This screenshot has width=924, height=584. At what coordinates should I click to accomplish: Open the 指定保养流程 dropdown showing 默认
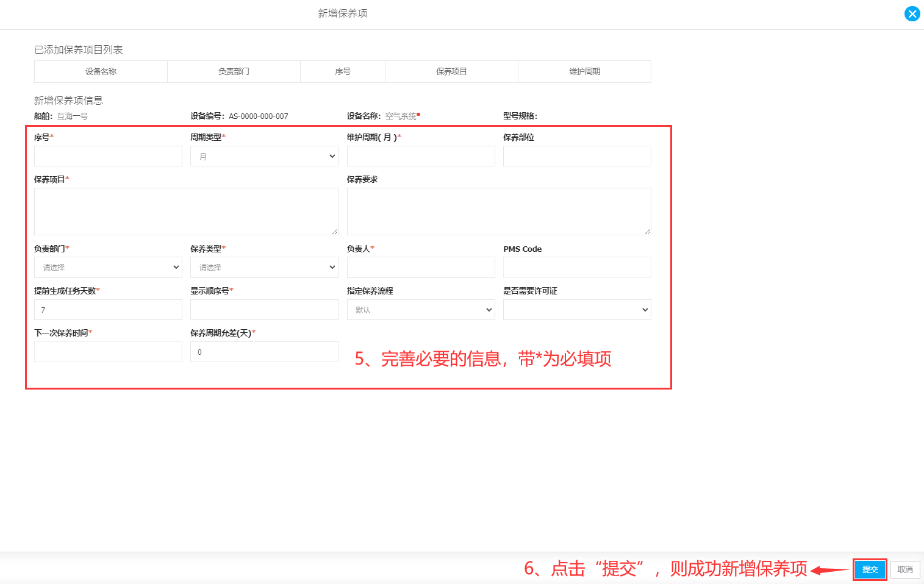[x=421, y=310]
